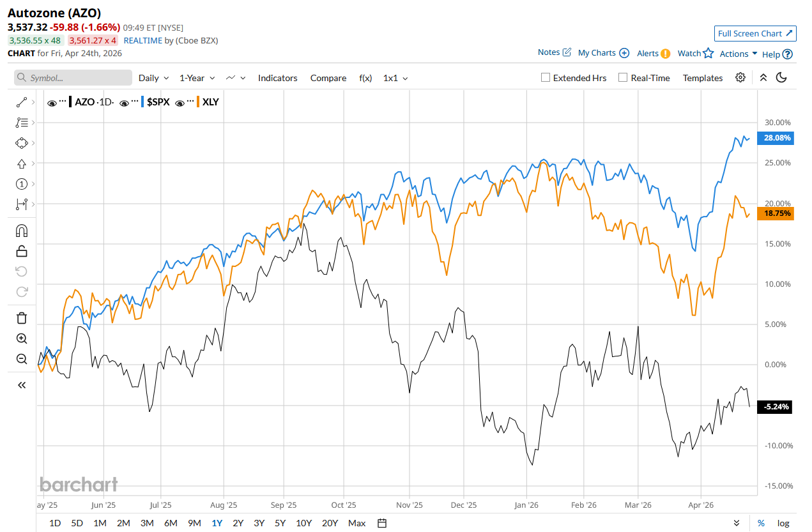Select the magnet snap tool
812x532 pixels.
[21, 231]
